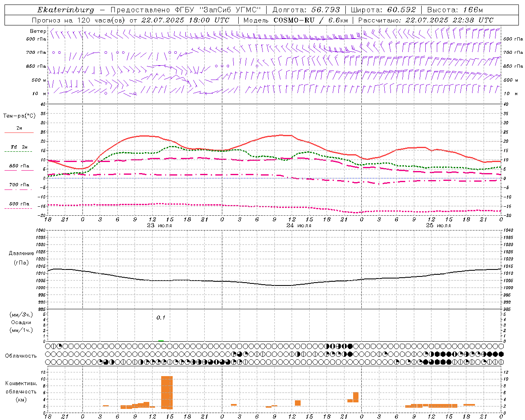
Task: Click the 2м temperature legend entry
Action: click(x=19, y=128)
